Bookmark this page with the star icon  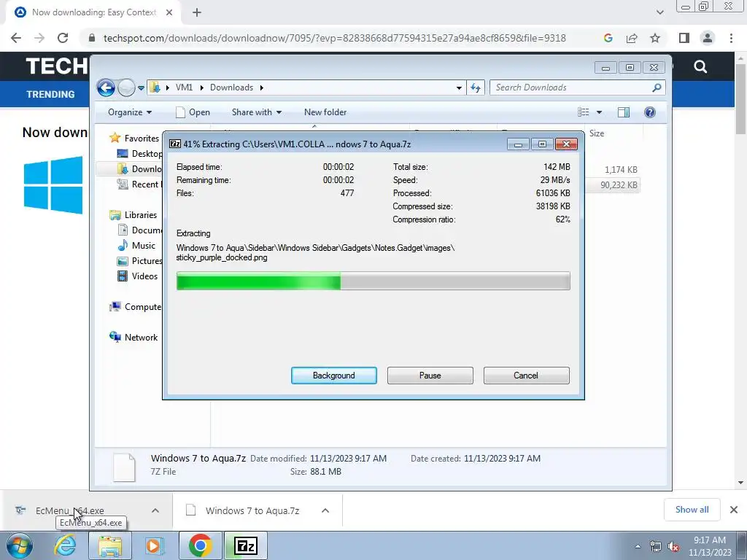[655, 38]
